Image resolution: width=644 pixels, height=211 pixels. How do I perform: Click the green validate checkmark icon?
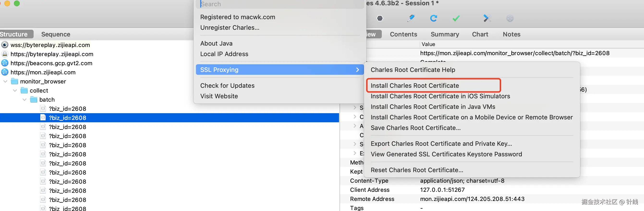point(456,18)
